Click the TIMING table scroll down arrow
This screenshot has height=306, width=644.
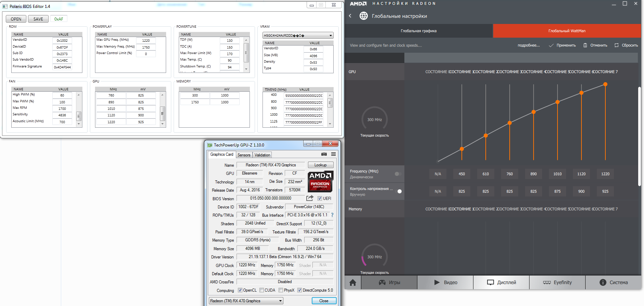pyautogui.click(x=330, y=124)
